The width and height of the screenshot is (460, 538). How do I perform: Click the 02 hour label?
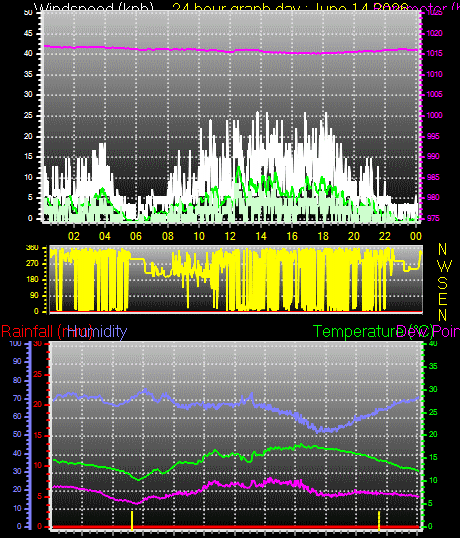(x=73, y=236)
